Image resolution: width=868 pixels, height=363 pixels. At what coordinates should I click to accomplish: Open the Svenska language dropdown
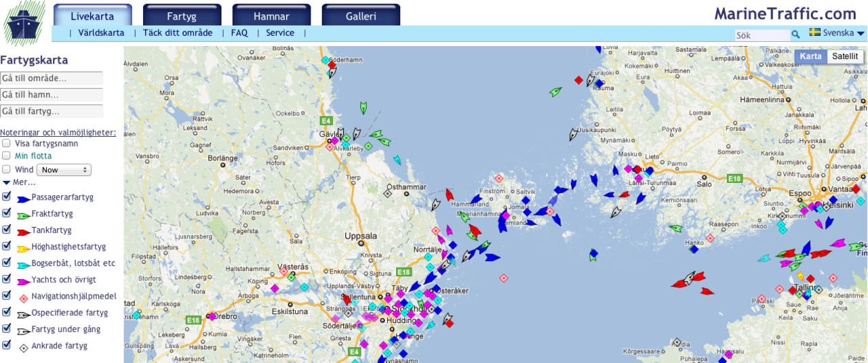(x=837, y=33)
